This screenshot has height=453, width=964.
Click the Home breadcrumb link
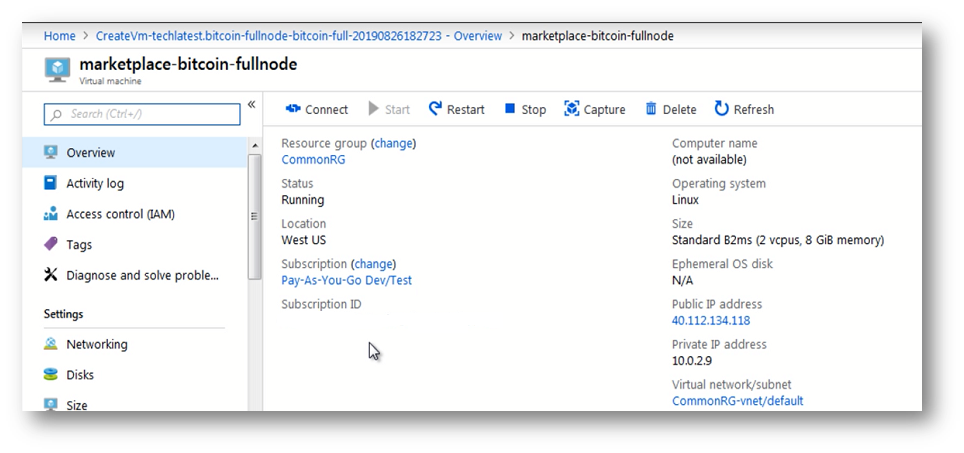click(x=60, y=36)
